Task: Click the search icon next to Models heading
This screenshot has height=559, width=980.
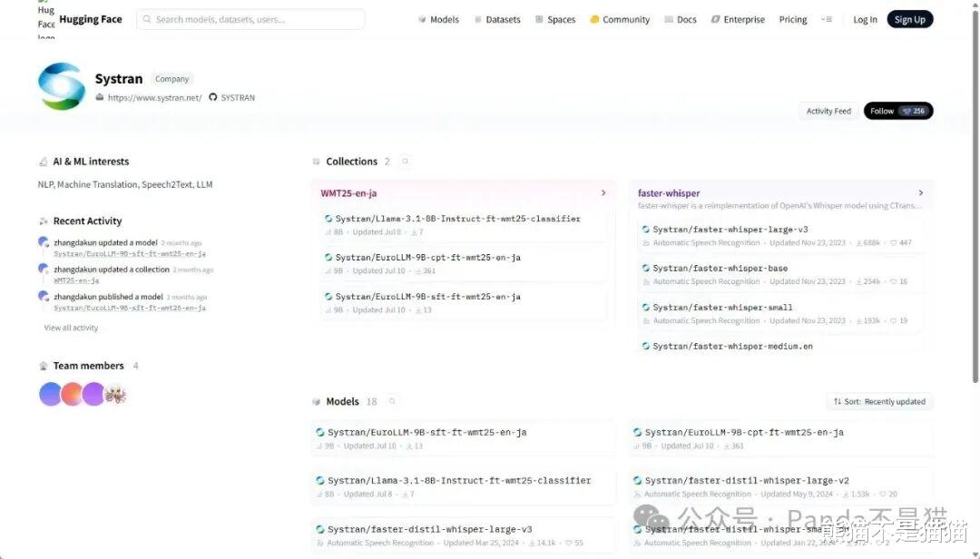Action: [x=392, y=401]
